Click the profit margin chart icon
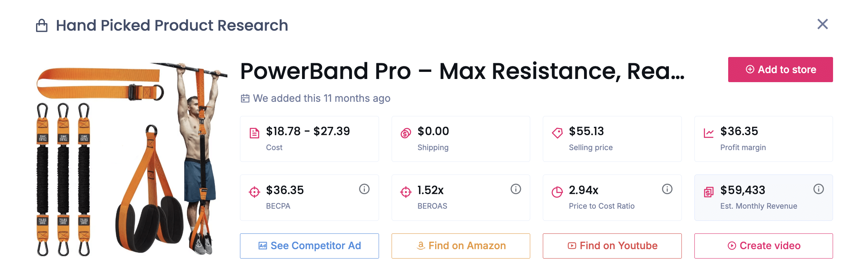Image resolution: width=868 pixels, height=268 pixels. click(709, 132)
